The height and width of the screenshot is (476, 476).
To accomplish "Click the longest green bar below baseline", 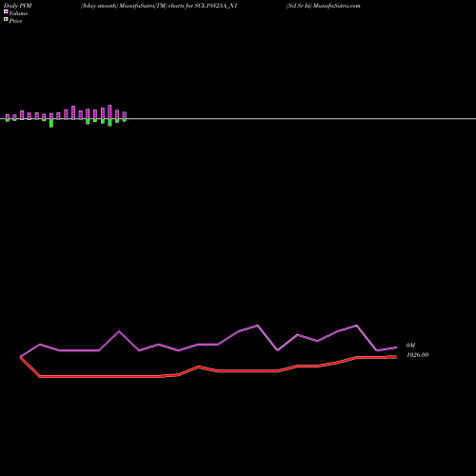I will (x=51, y=123).
